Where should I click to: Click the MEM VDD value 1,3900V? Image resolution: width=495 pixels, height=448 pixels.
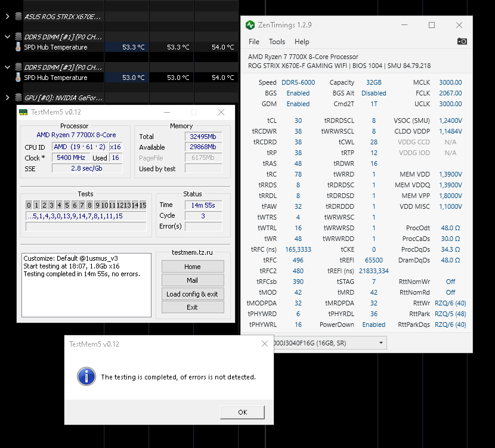pos(450,174)
